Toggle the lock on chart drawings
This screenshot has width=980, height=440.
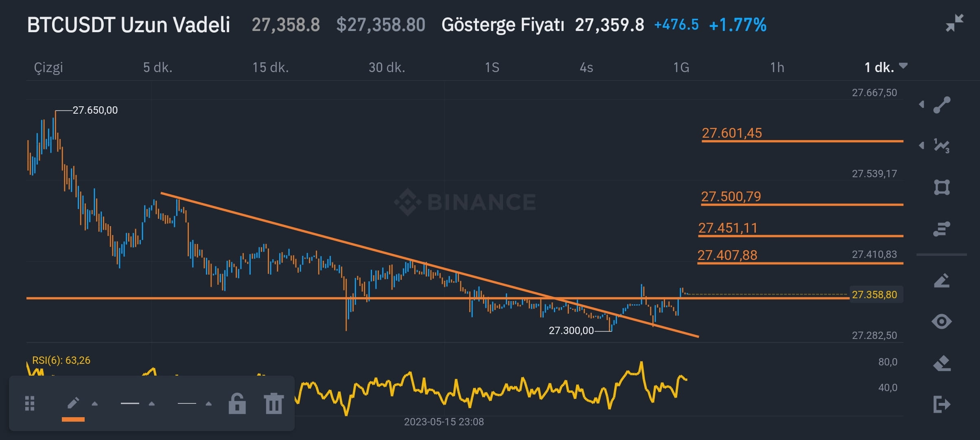click(x=236, y=404)
